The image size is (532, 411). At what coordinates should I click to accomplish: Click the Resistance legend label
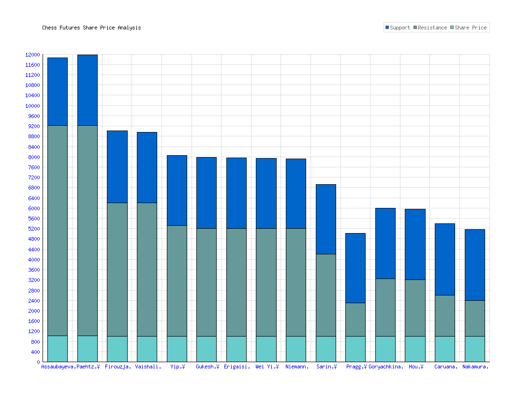pyautogui.click(x=432, y=28)
